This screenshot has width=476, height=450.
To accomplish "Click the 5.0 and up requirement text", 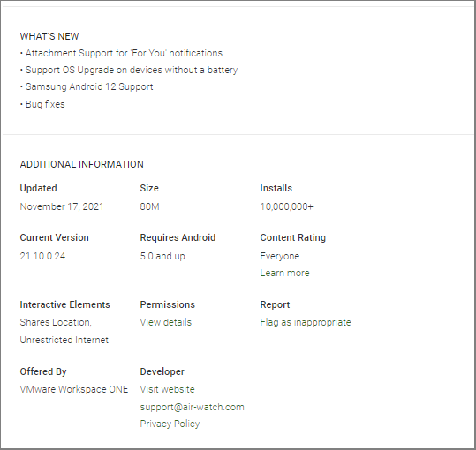I will tap(162, 256).
